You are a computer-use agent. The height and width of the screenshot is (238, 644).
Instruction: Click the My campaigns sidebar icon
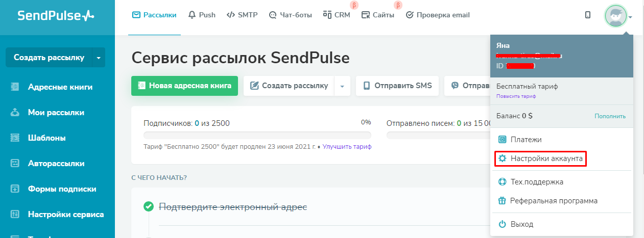tap(15, 112)
